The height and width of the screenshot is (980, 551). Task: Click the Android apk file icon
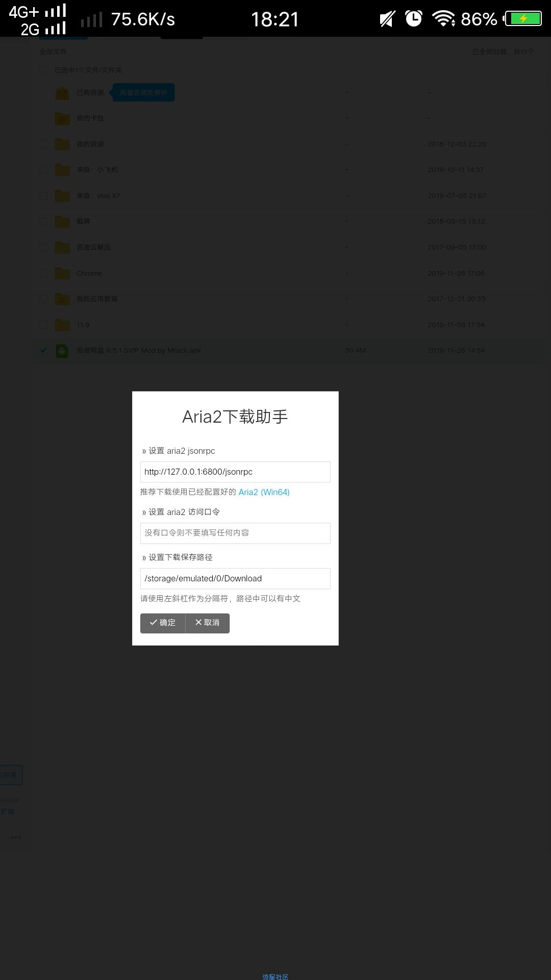pyautogui.click(x=62, y=350)
